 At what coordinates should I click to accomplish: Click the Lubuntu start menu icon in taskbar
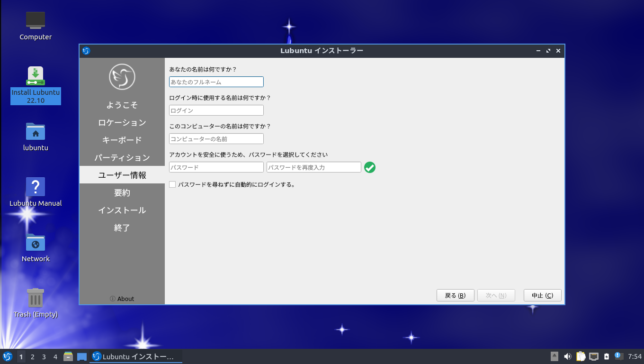pyautogui.click(x=8, y=356)
